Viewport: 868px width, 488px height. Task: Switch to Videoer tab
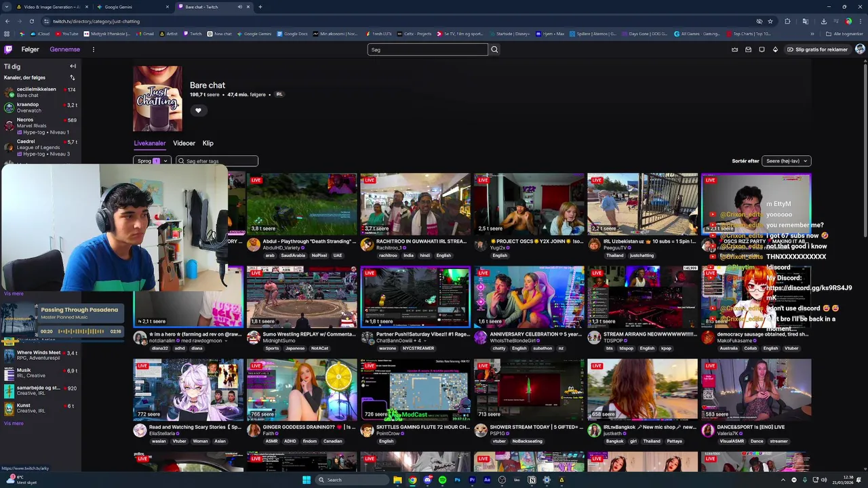(184, 143)
